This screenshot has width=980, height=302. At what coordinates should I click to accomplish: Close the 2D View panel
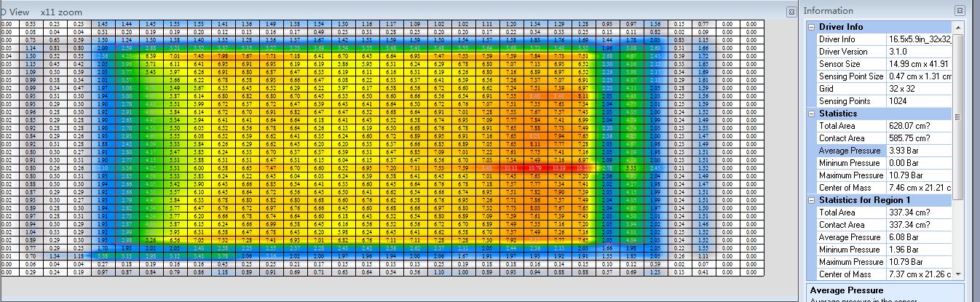pos(791,12)
